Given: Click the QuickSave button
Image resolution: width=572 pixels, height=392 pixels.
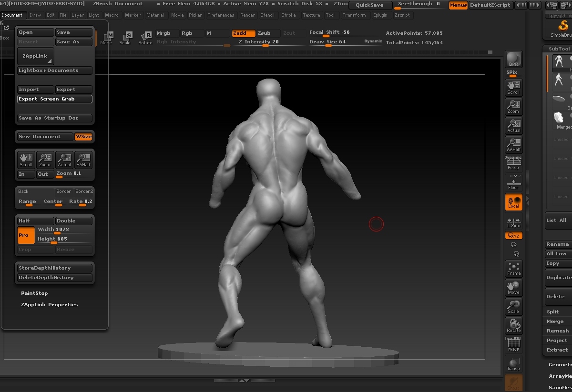Looking at the screenshot, I should coord(370,5).
